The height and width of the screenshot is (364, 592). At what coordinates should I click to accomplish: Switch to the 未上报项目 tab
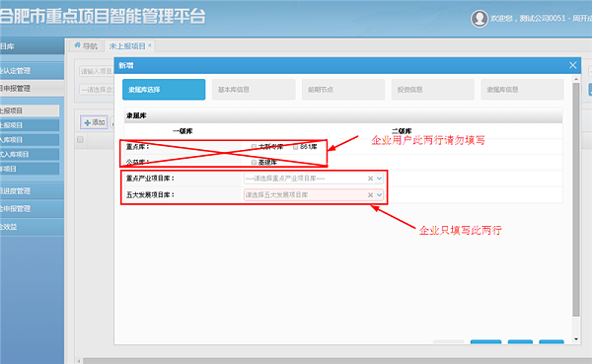tap(127, 46)
